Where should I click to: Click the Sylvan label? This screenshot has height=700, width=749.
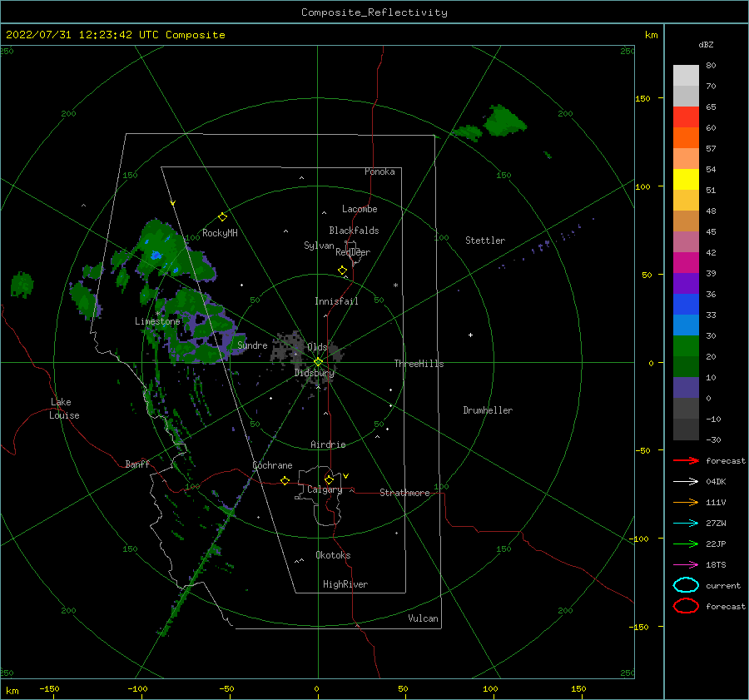(x=319, y=246)
